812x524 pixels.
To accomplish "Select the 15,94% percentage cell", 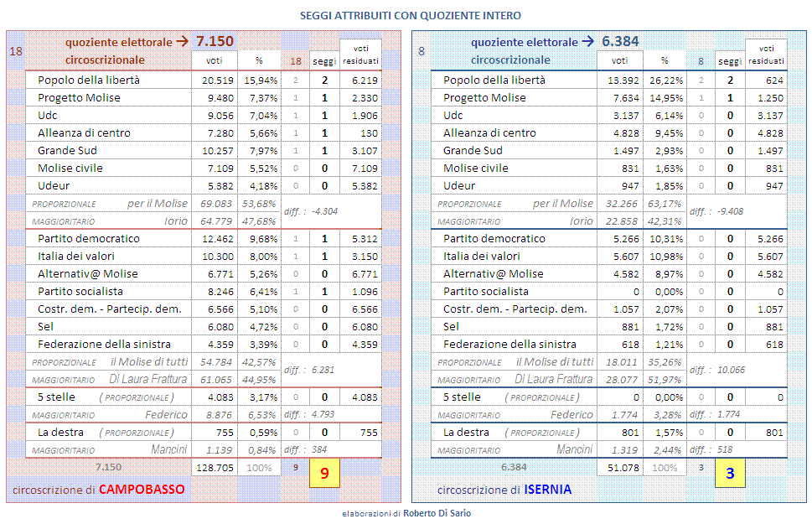I will pyautogui.click(x=259, y=80).
